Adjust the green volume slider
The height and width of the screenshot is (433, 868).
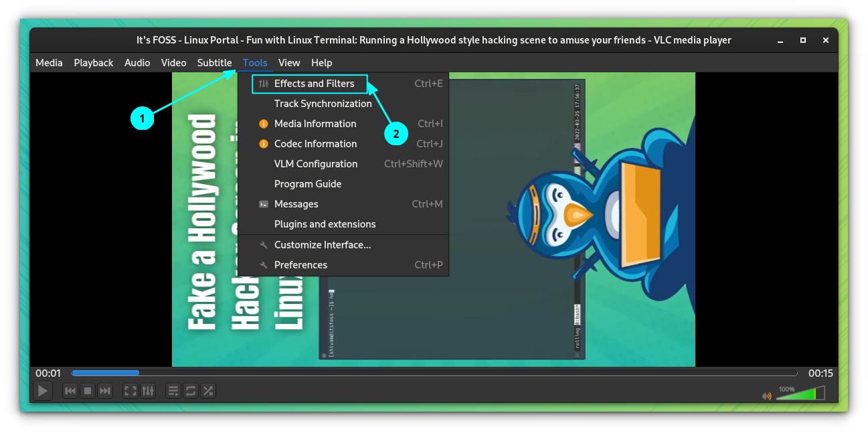click(x=800, y=394)
